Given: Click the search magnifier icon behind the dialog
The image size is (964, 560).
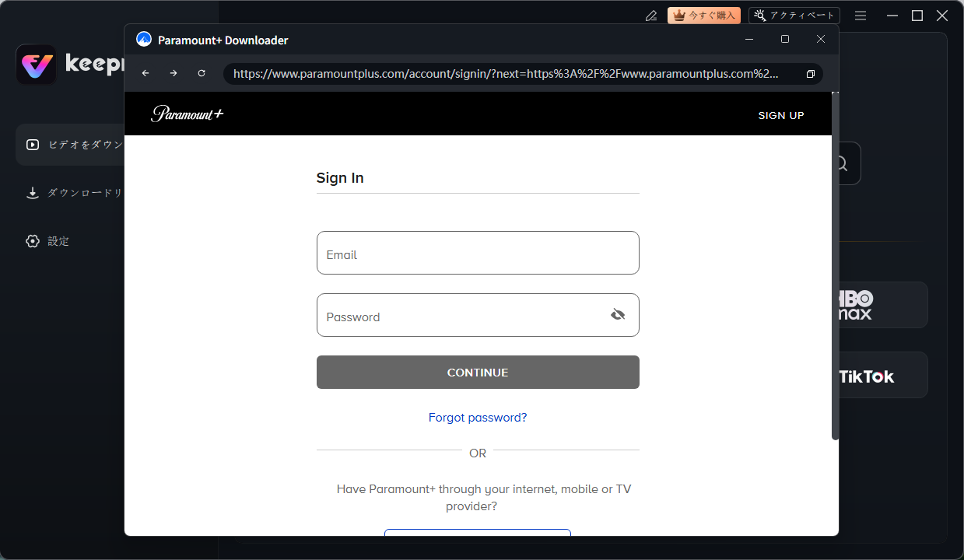Looking at the screenshot, I should (841, 163).
